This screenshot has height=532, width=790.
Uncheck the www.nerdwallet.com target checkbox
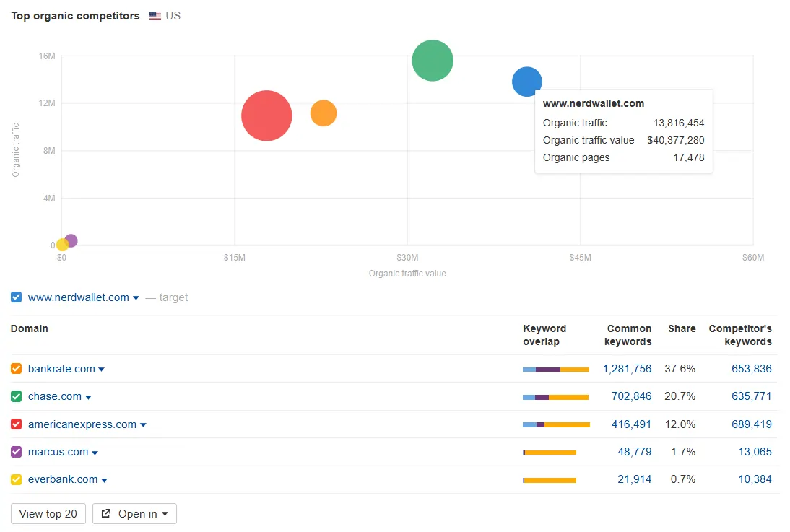[x=16, y=297]
